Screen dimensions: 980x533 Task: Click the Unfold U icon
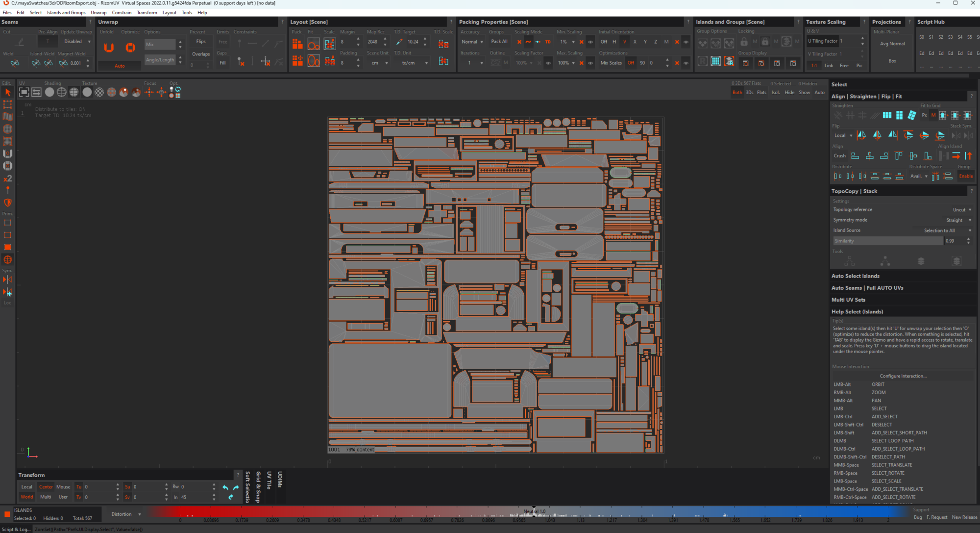(x=109, y=48)
